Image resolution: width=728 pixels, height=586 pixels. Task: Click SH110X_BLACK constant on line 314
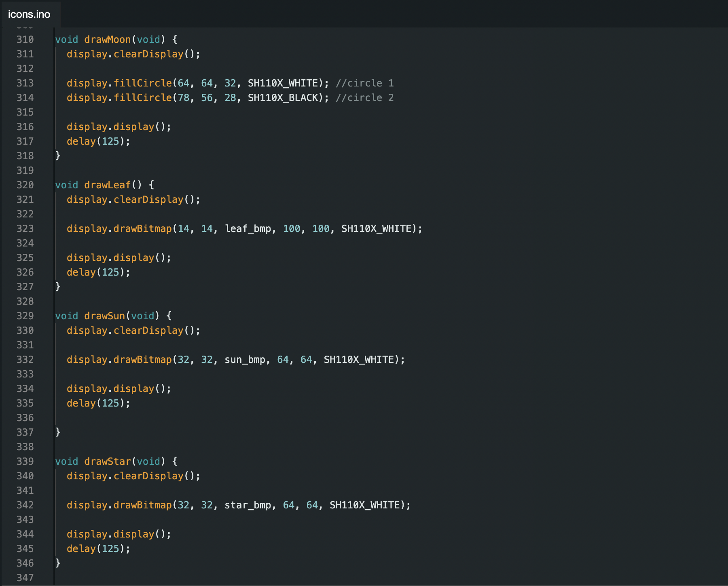click(283, 98)
